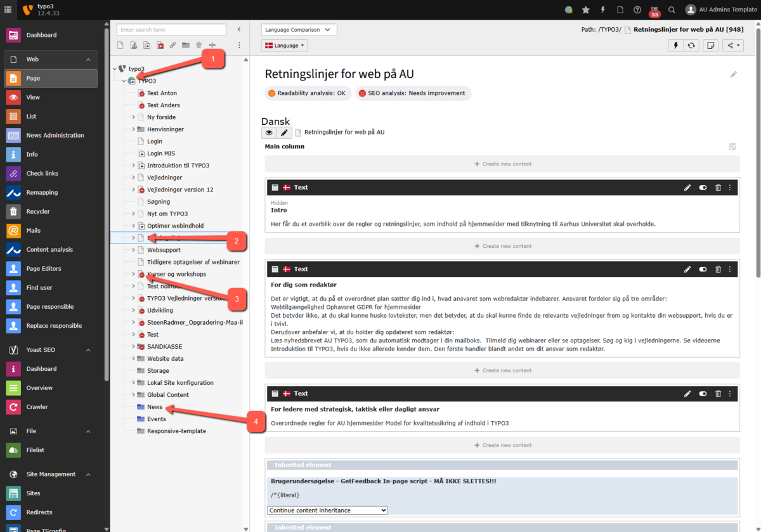Toggle visibility of For dig som redaktør element
The width and height of the screenshot is (761, 532).
[703, 269]
